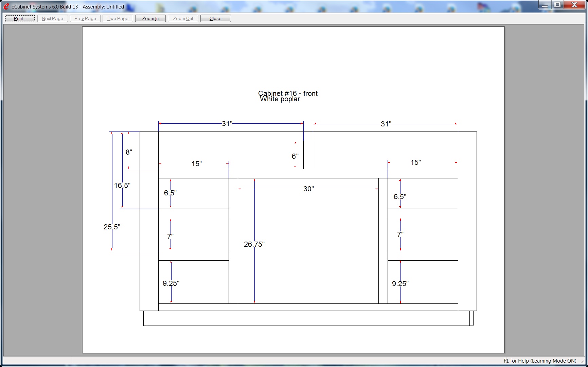Click the "Cabinet #16 - front" title text
This screenshot has height=367, width=588.
point(288,93)
